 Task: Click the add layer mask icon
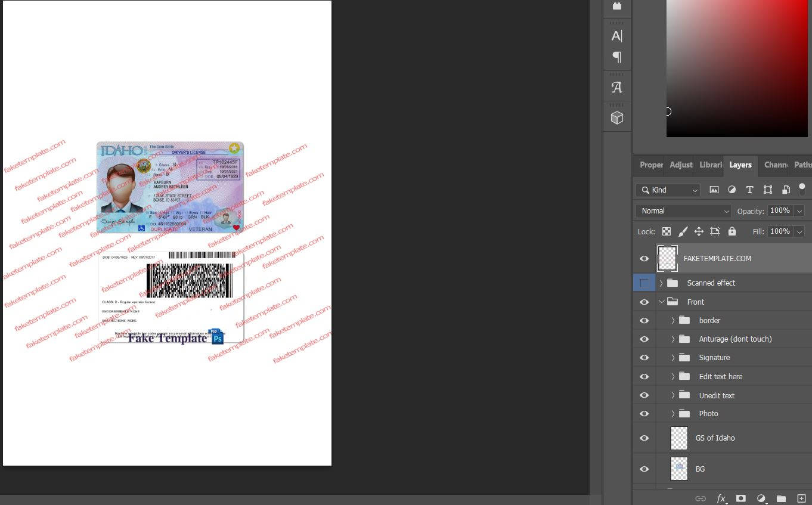740,498
